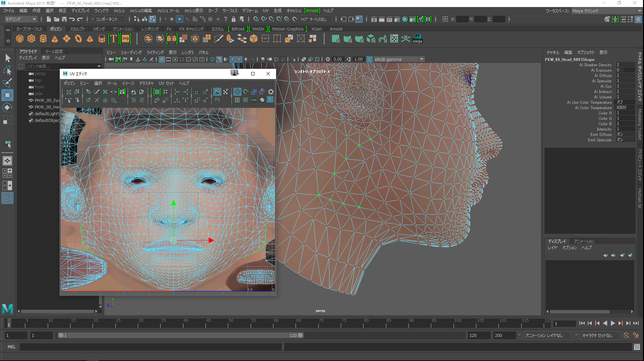Viewport: 644px width, 361px height.
Task: Toggle image display in UV editor
Action: pyautogui.click(x=217, y=92)
